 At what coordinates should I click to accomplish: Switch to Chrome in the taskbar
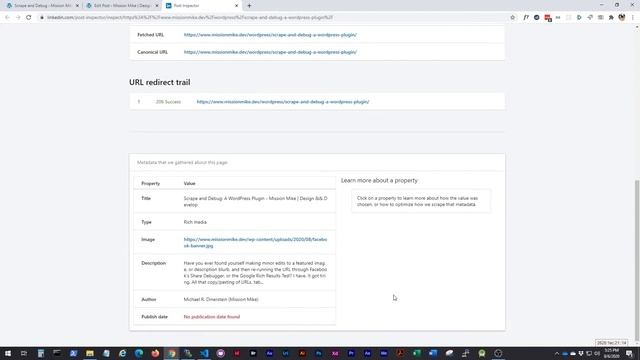coord(171,353)
